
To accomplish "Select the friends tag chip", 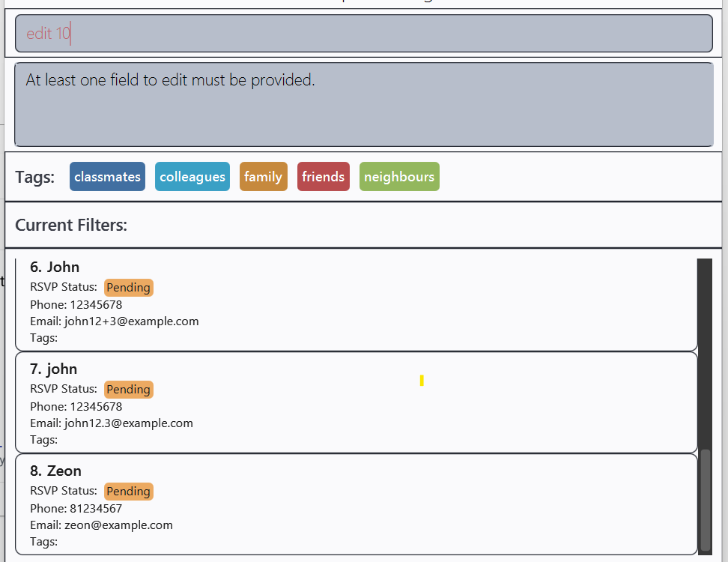I will point(323,177).
